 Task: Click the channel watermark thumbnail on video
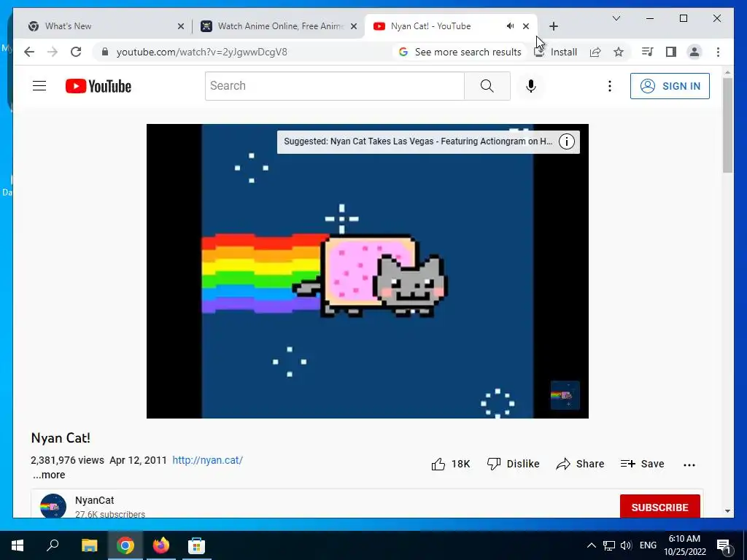pos(565,395)
